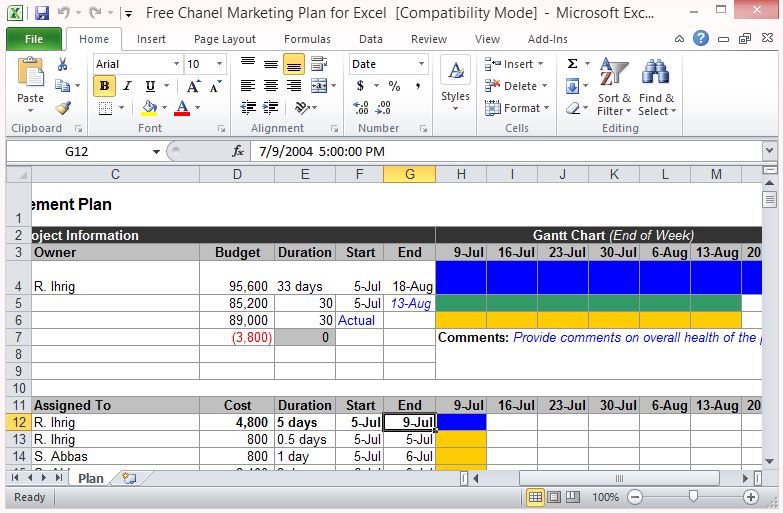Open the Name Box dropdown arrow
The image size is (783, 513).
(156, 152)
